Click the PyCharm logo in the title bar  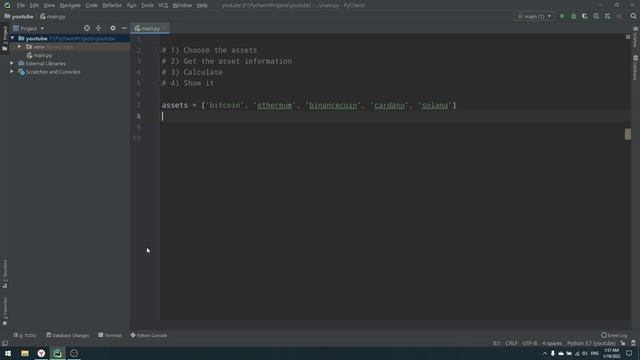coord(7,5)
